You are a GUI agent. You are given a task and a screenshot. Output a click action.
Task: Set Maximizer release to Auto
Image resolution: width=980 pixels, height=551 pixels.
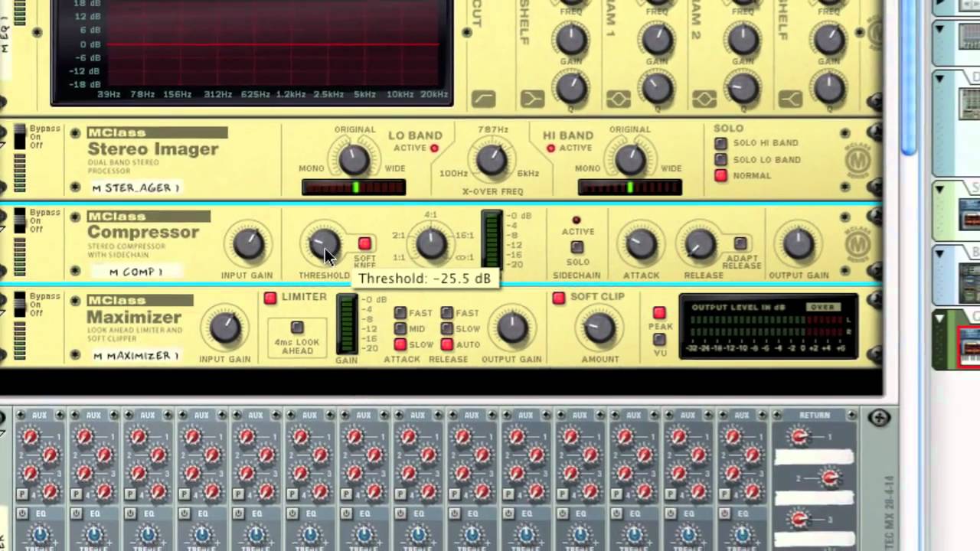pyautogui.click(x=446, y=344)
